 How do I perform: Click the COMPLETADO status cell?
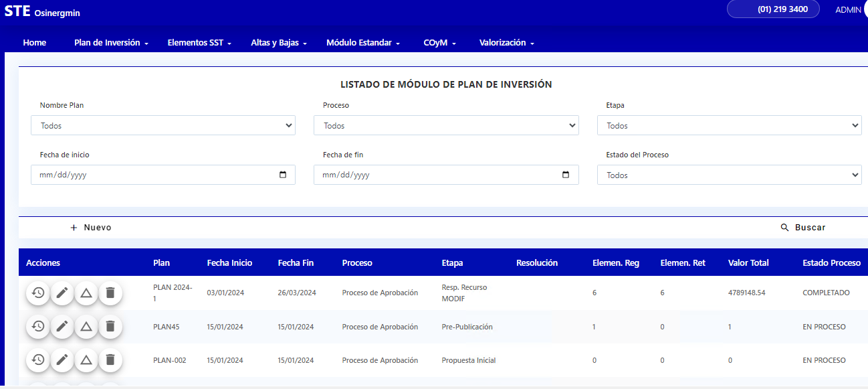(827, 293)
